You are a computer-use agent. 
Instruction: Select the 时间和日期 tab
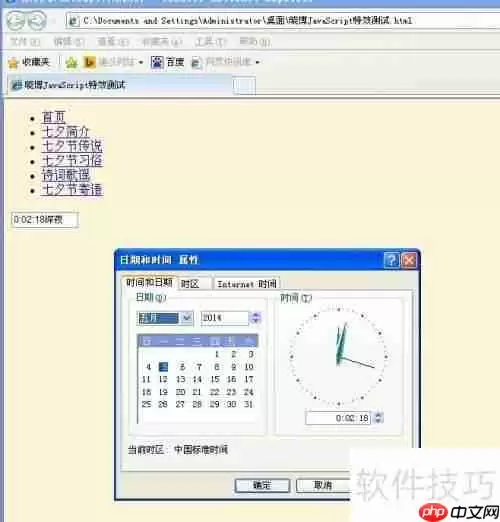coord(149,283)
